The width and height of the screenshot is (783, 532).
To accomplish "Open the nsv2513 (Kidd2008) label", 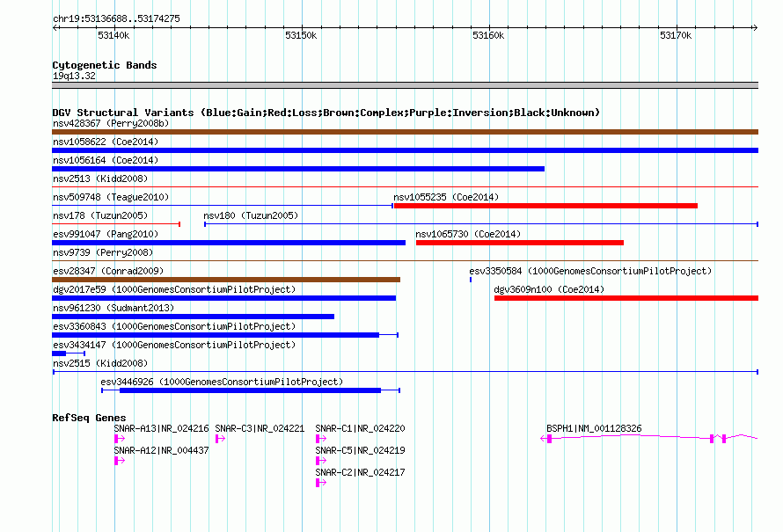I will tap(100, 179).
